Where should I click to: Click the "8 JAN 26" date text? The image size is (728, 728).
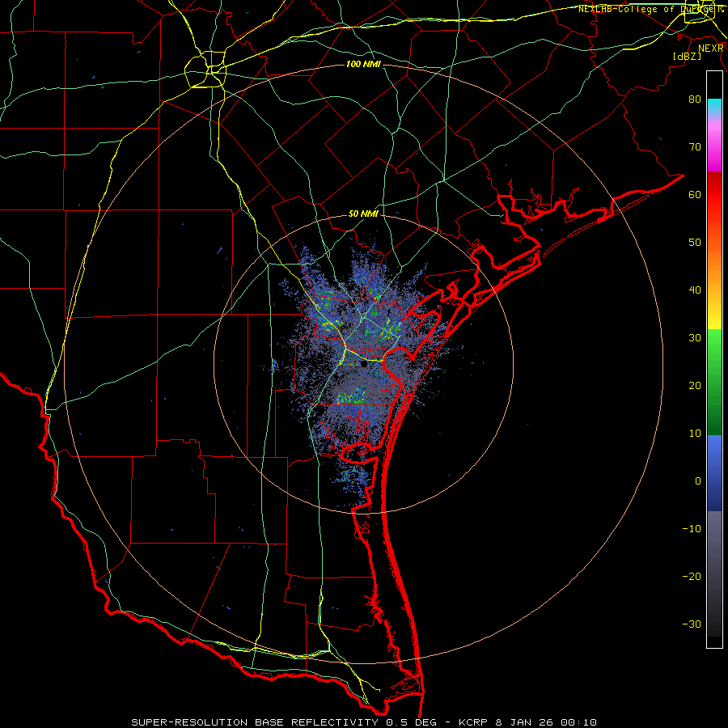point(525,722)
